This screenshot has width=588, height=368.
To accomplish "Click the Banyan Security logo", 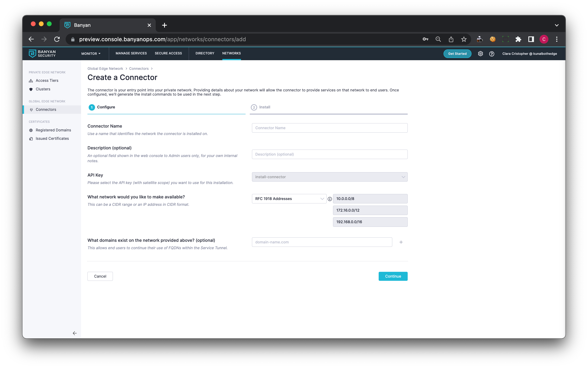I will click(x=42, y=54).
